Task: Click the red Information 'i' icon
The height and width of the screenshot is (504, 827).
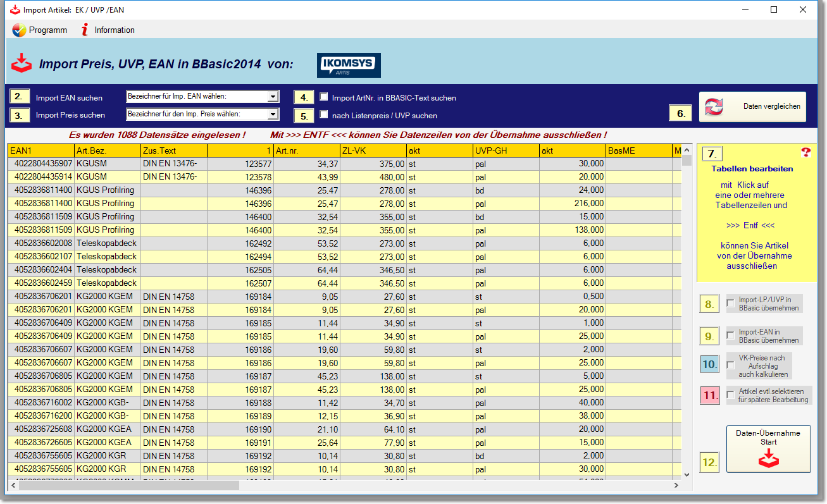Action: 85,30
